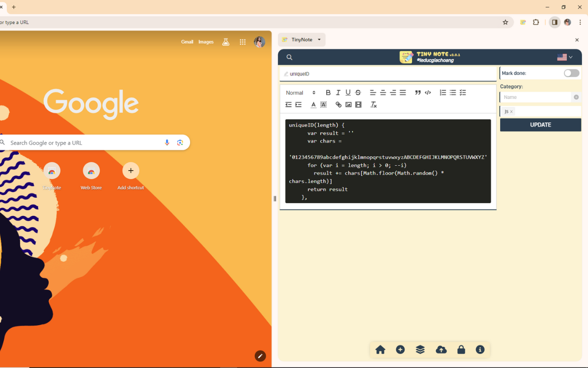Screen dimensions: 588x368
Task: Insert an image into the note
Action: [x=348, y=104]
